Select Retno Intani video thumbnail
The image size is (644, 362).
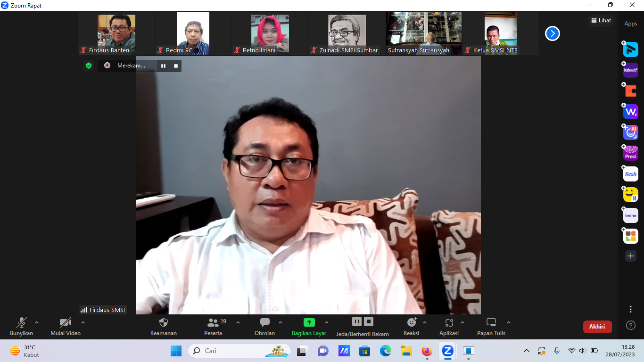(270, 33)
